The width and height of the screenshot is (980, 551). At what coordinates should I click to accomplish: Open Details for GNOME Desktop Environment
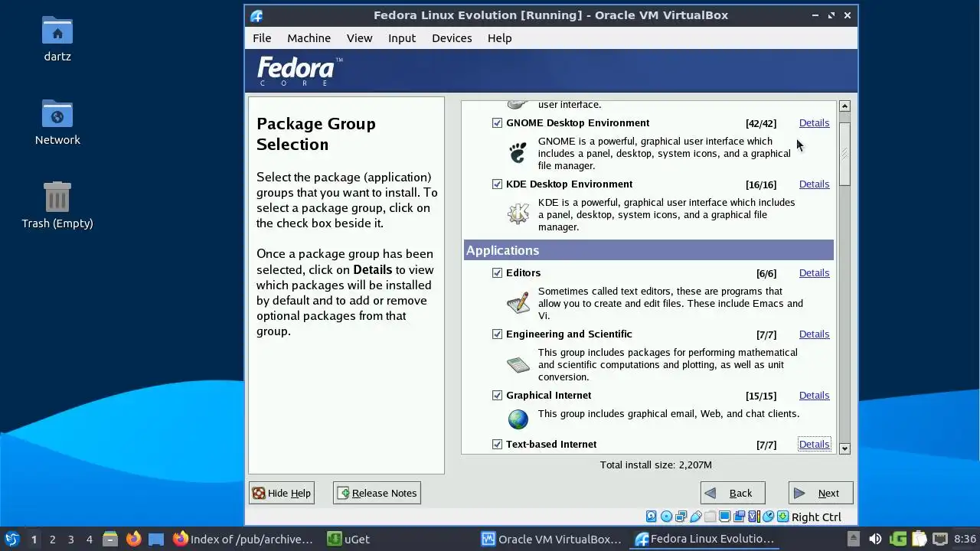pyautogui.click(x=814, y=122)
